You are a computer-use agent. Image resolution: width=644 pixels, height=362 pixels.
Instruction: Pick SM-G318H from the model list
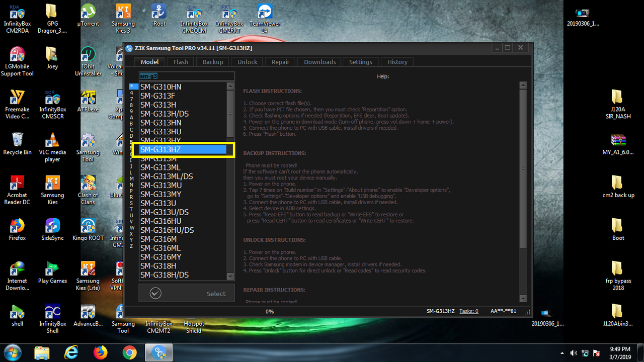[183, 266]
